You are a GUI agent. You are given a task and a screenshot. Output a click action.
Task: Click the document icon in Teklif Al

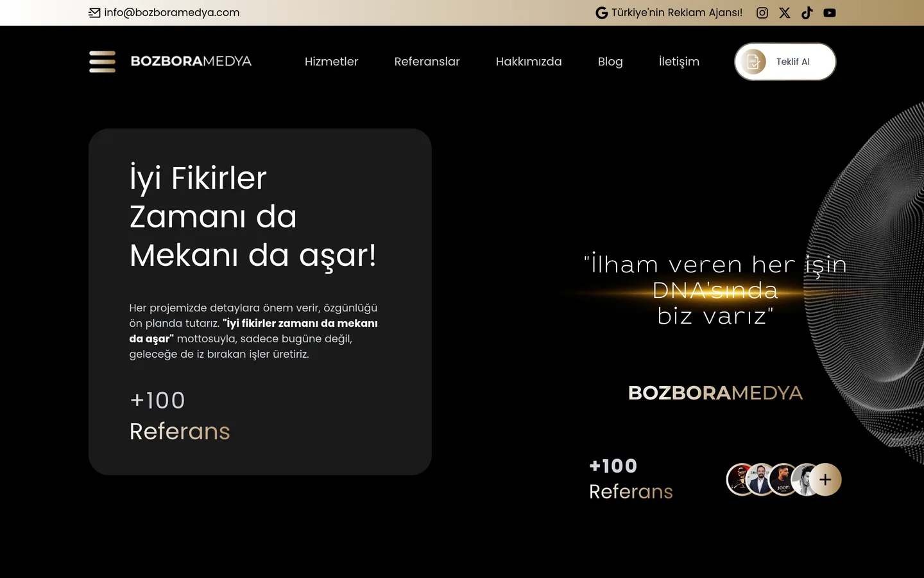753,62
